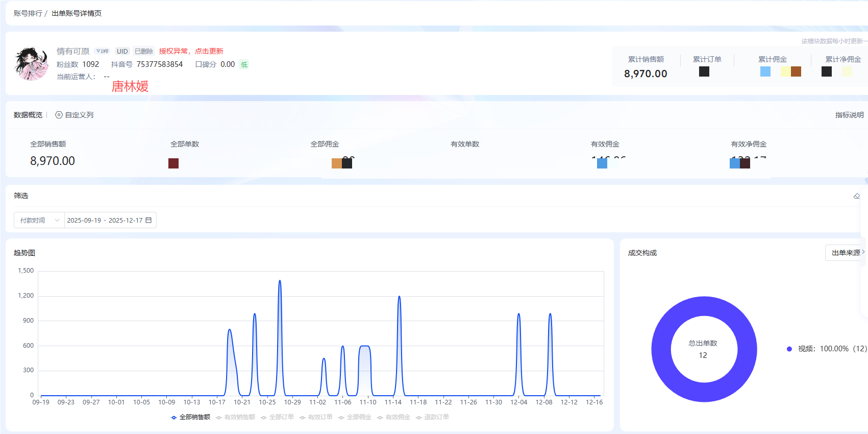The image size is (868, 434).
Task: Toggle 退款订单 series in chart legend
Action: (432, 417)
